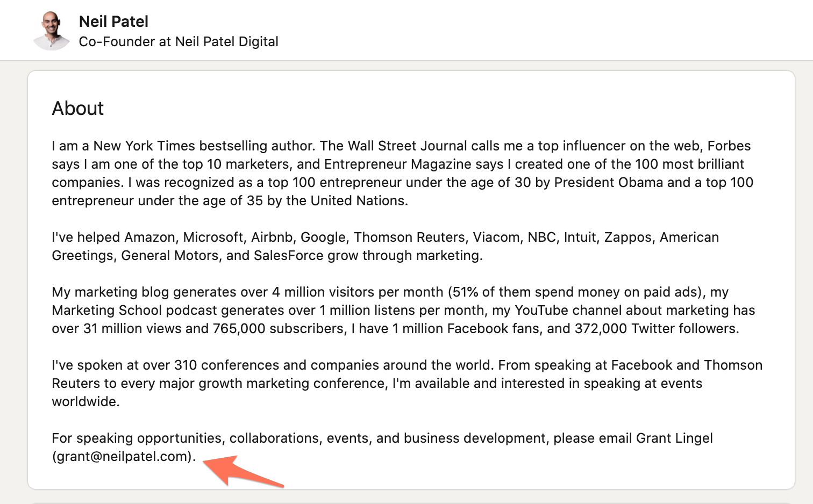Click the word 'worldwide.'

(85, 401)
